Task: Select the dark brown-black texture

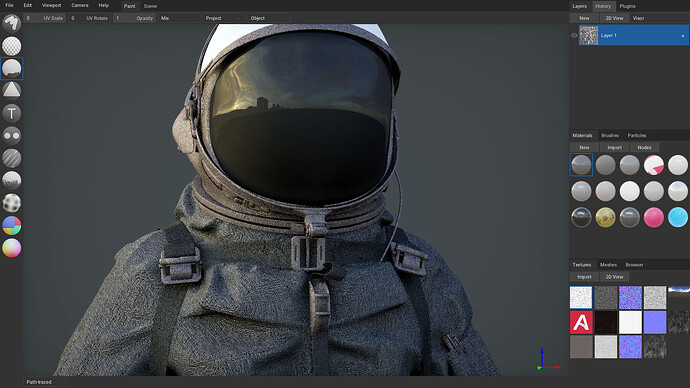Action: tap(606, 322)
